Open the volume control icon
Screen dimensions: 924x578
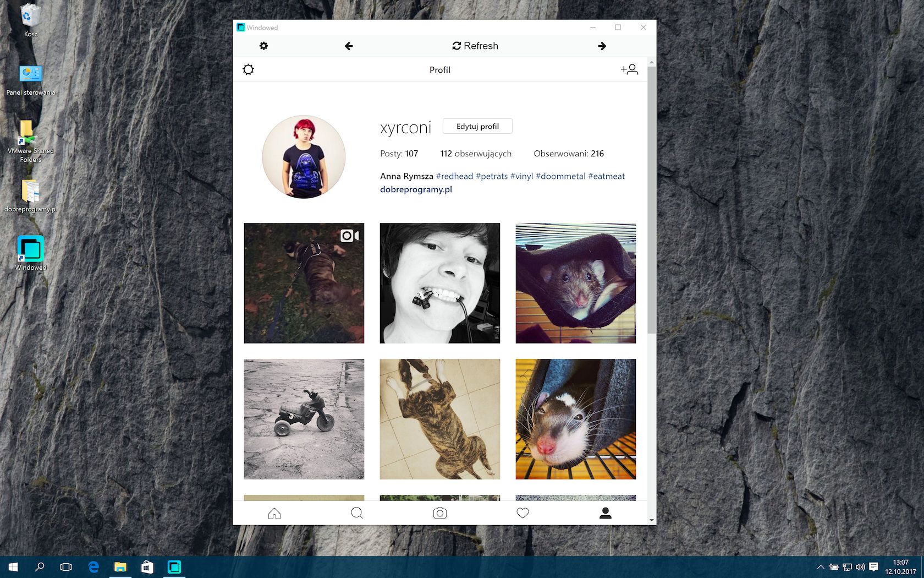[x=860, y=567]
